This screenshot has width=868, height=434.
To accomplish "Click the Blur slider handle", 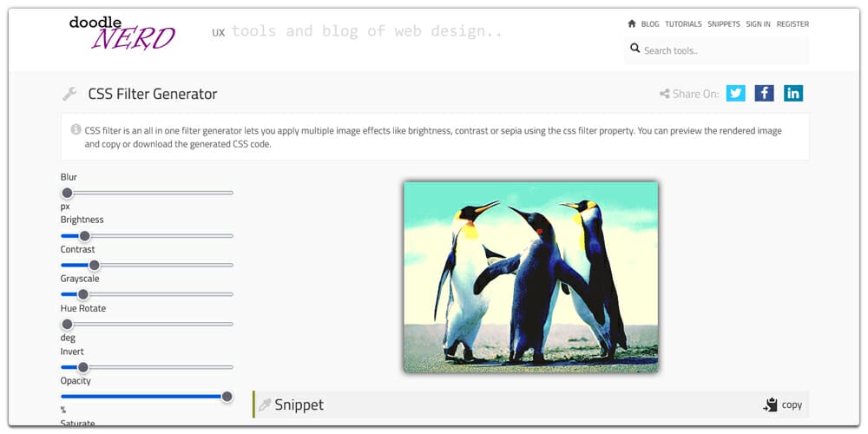I will tap(67, 193).
